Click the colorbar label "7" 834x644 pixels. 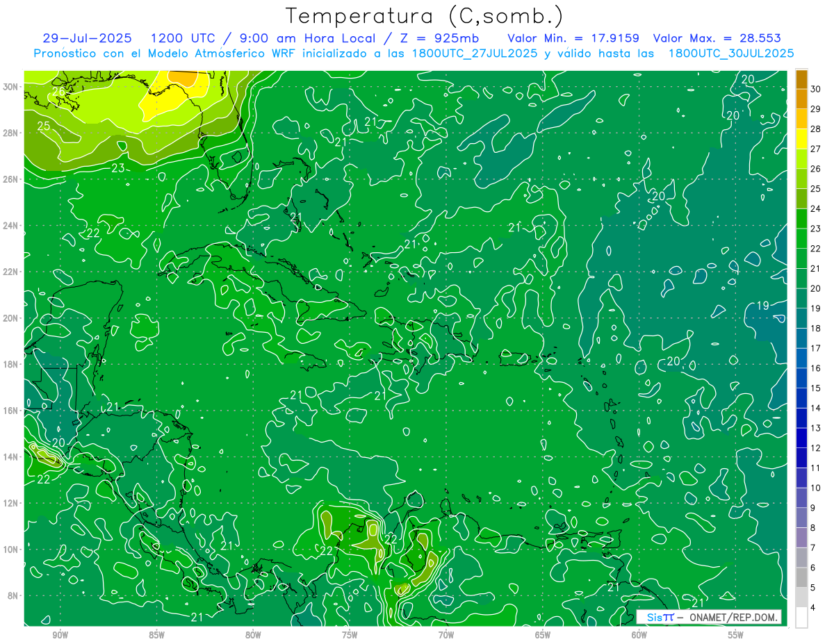814,547
